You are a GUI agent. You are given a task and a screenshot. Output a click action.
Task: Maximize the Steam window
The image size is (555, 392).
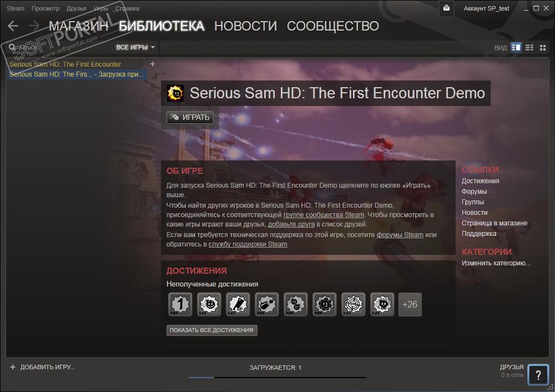point(536,8)
